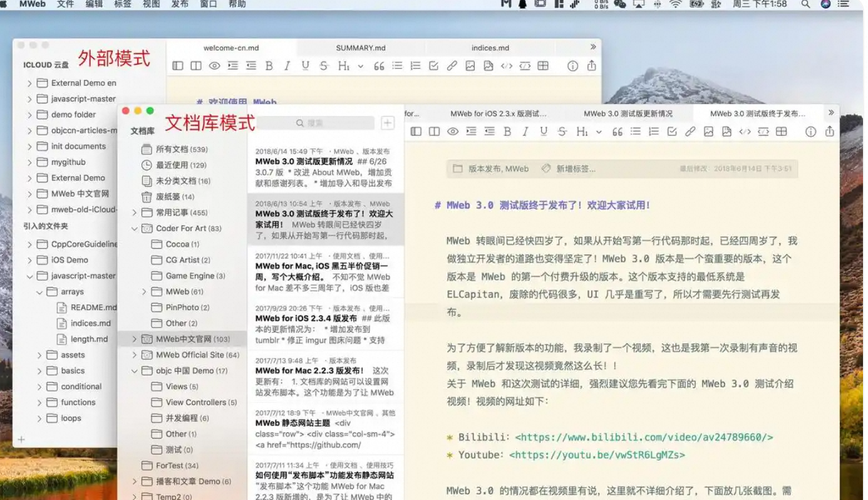Viewport: 868px width, 500px height.
Task: Insert a task list in the 外部模式 window
Action: (x=433, y=66)
